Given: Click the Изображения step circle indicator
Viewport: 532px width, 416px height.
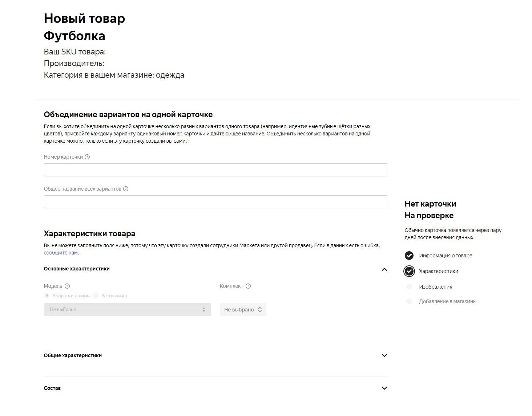Looking at the screenshot, I should coord(409,287).
